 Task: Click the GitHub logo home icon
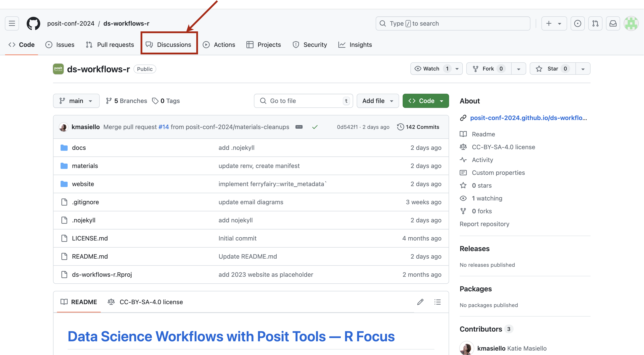pyautogui.click(x=33, y=23)
